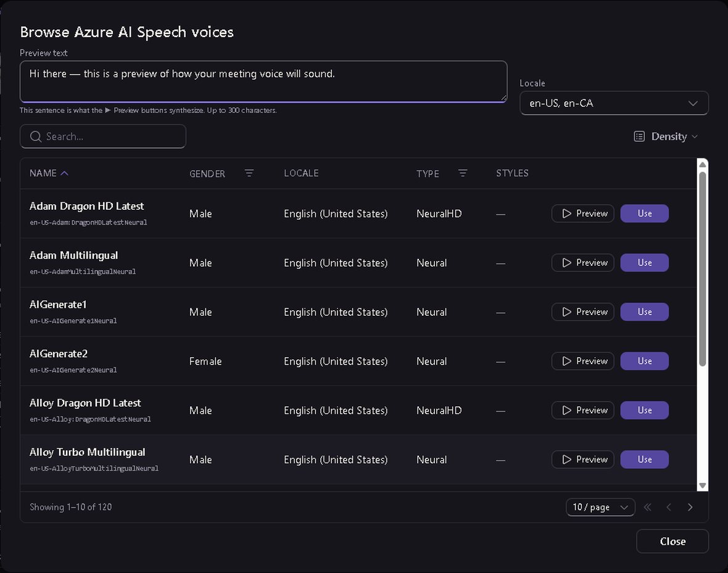Preview the AIGenerate1 voice
This screenshot has width=728, height=573.
coord(582,312)
